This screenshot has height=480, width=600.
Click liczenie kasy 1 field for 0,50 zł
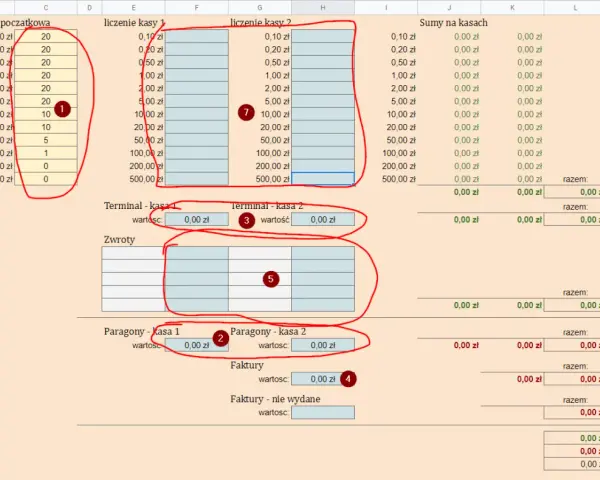pos(197,62)
